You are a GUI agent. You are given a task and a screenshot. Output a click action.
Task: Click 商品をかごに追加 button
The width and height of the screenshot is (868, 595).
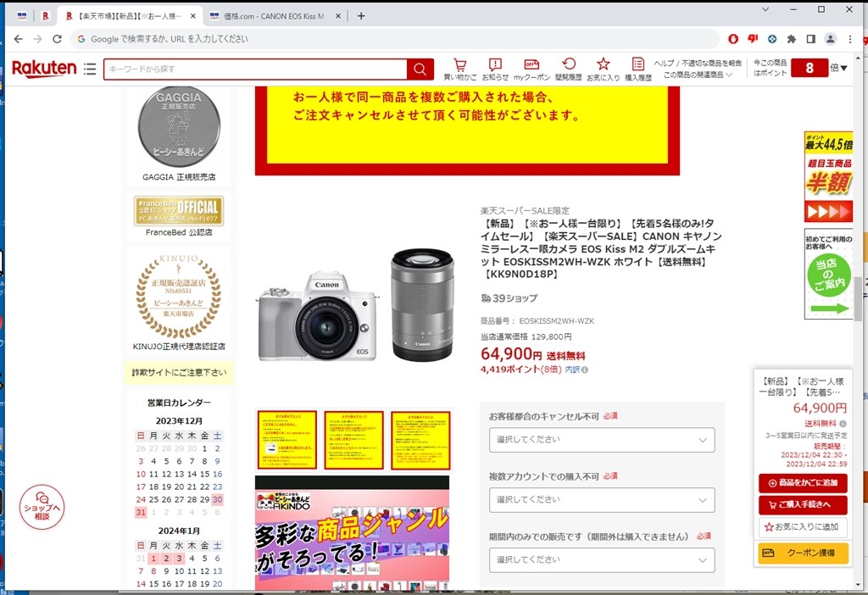(803, 482)
